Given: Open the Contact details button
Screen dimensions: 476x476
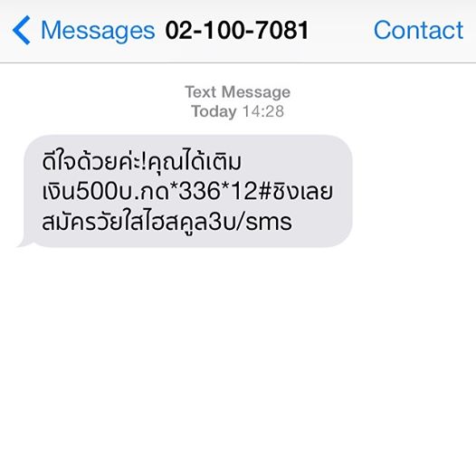Looking at the screenshot, I should click(x=418, y=30).
